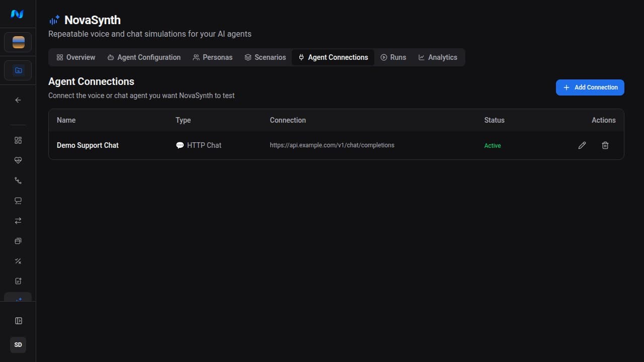644x362 pixels.
Task: Click the Connection column header
Action: [288, 120]
